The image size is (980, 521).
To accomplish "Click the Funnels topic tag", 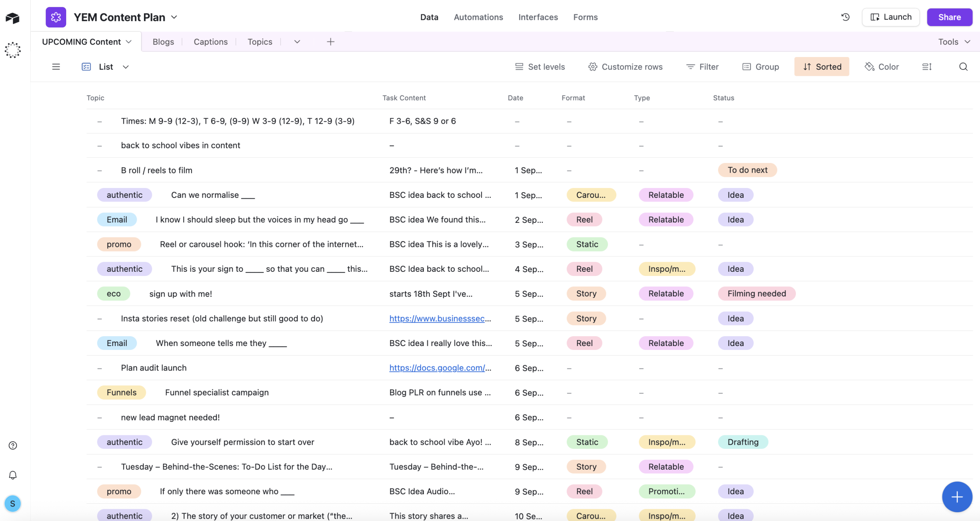I will point(121,392).
